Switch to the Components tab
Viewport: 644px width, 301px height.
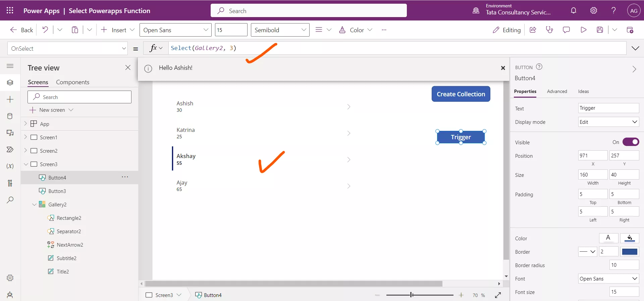pos(72,82)
